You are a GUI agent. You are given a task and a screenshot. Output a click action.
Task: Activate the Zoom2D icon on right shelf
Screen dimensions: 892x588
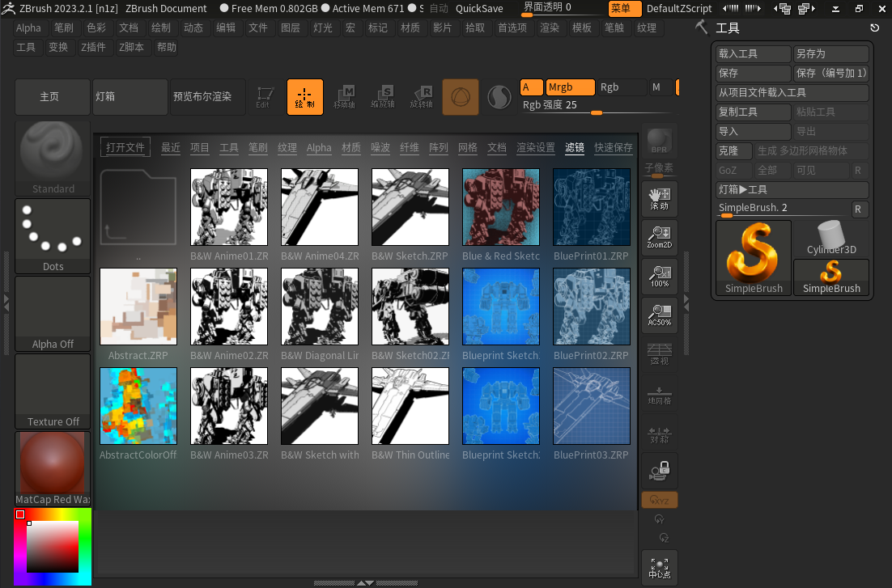[x=659, y=238]
